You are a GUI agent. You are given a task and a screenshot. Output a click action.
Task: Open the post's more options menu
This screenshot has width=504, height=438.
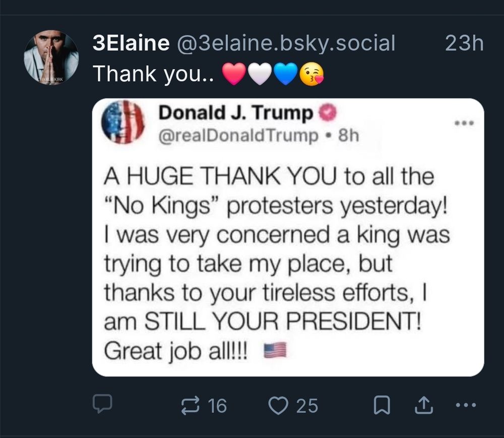465,405
